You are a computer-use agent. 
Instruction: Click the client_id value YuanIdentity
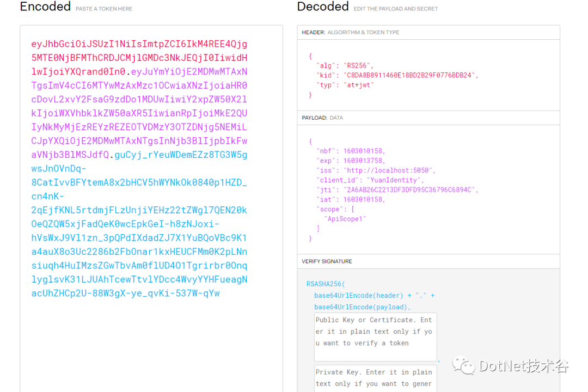pyautogui.click(x=394, y=180)
